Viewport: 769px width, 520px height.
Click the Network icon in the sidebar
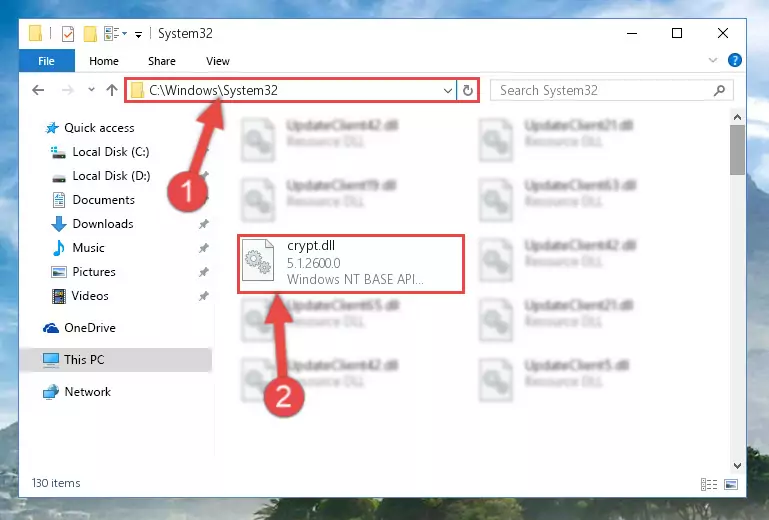point(51,392)
